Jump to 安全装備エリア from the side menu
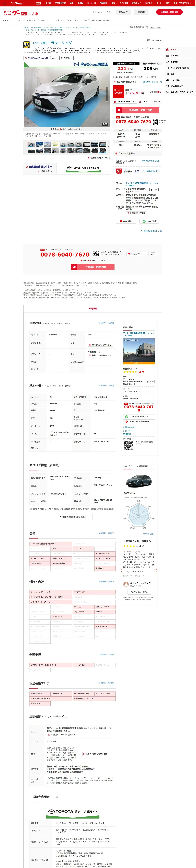The height and width of the screenshot is (868, 196). click(177, 86)
